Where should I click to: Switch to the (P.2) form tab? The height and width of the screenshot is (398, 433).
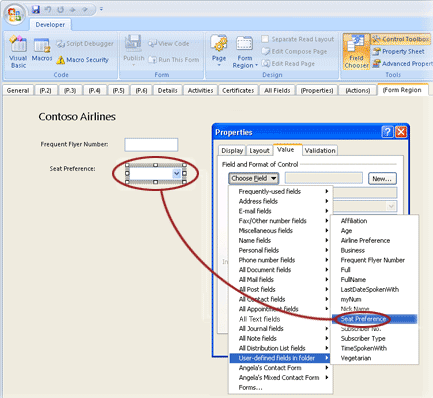[45, 90]
